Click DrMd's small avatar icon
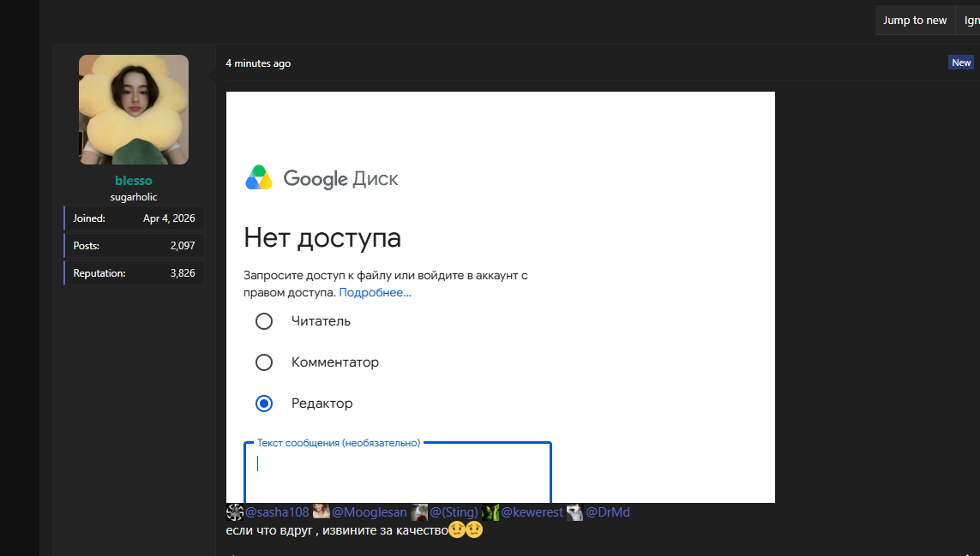 (x=575, y=512)
